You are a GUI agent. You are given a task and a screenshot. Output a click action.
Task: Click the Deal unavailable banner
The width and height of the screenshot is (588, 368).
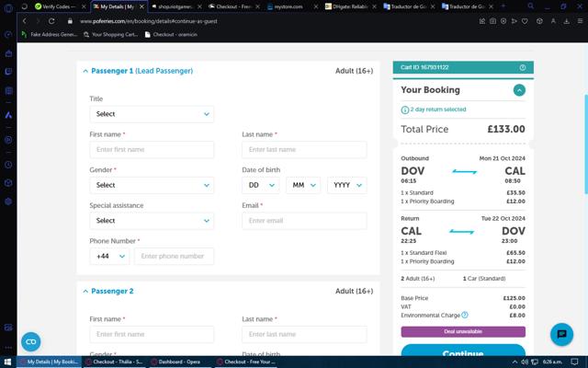coord(463,331)
